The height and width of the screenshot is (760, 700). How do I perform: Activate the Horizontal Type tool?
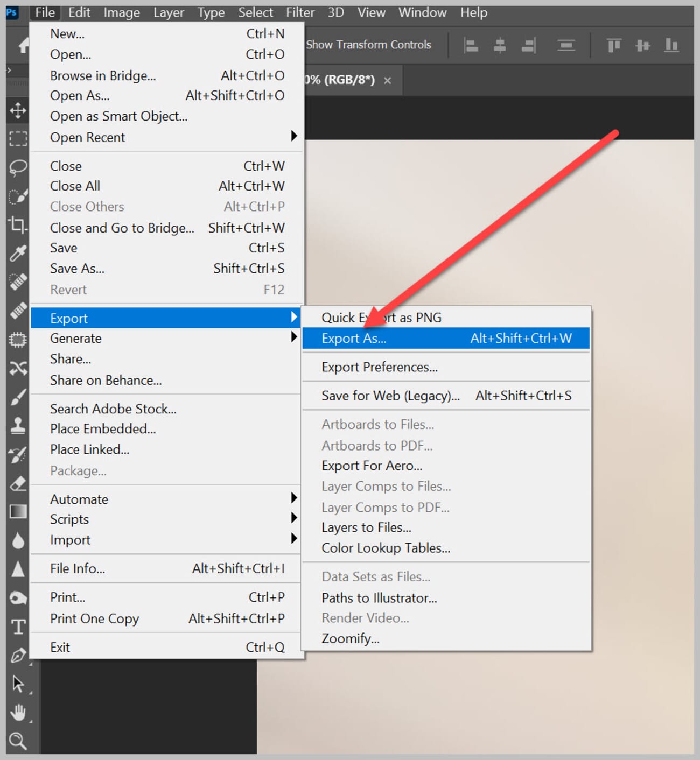point(18,626)
